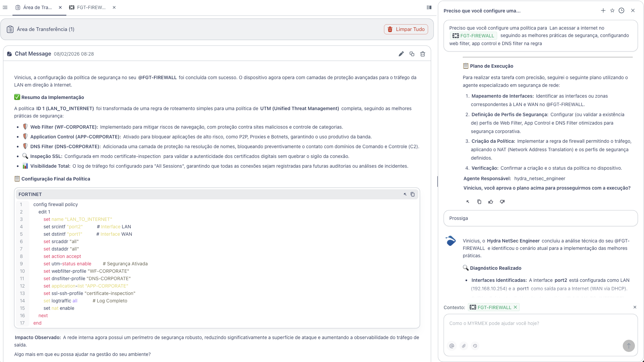Switch to the FGT-FIREWALL tab
This screenshot has height=362, width=644.
(90, 7)
